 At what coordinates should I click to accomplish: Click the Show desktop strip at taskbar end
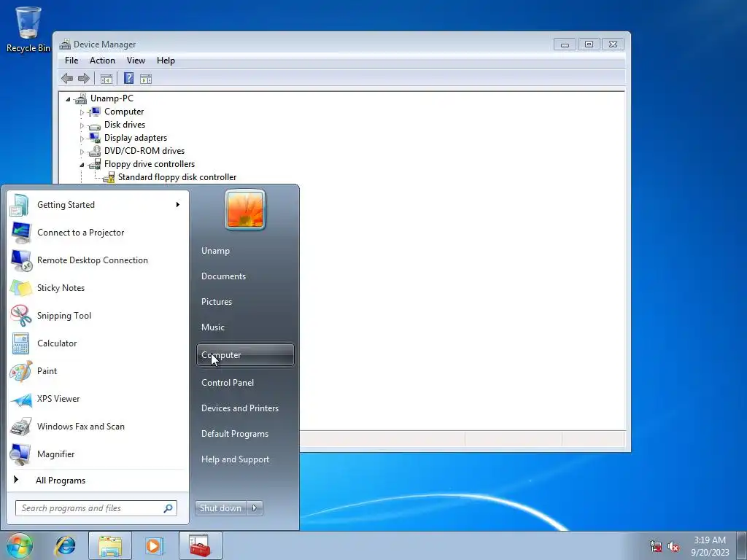[x=742, y=545]
